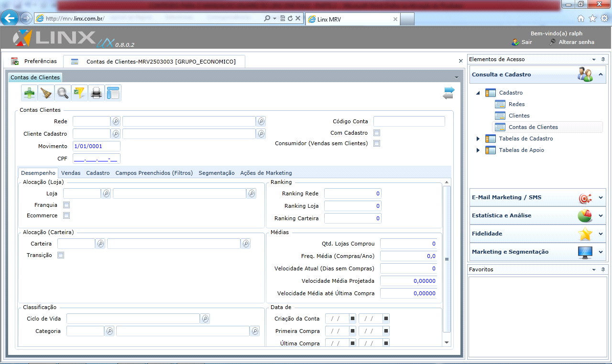Open the browser favorites star
Viewport: 612px width, 364px height.
593,19
